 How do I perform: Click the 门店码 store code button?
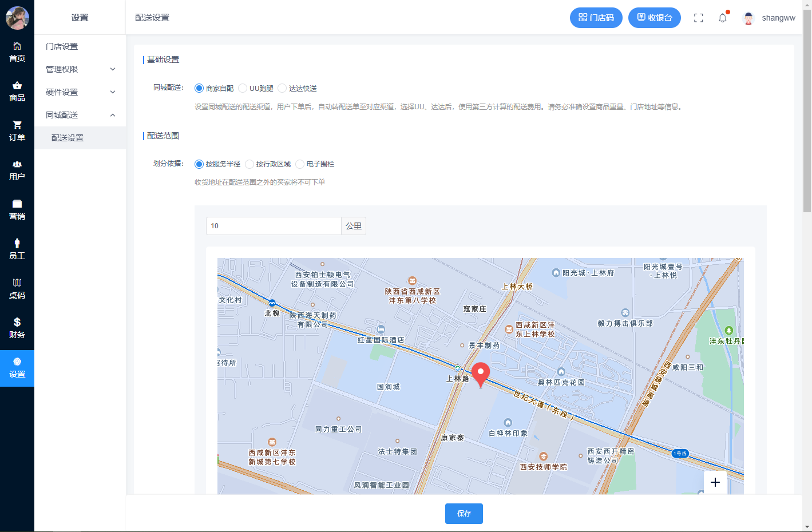[596, 18]
